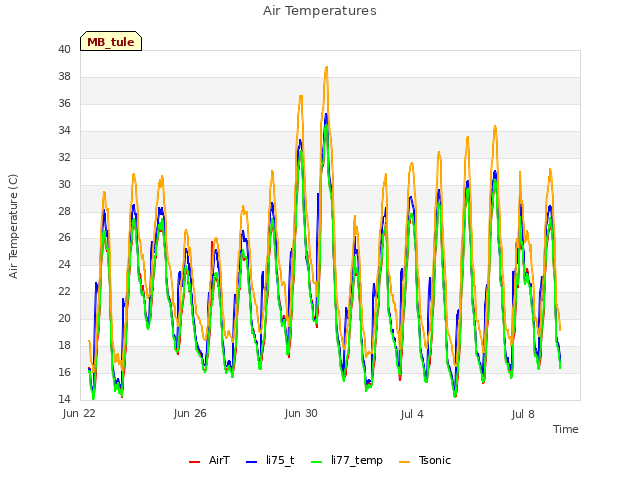Screen dimensions: 640x480
Task: Click the Time axis label
Action: (x=565, y=429)
